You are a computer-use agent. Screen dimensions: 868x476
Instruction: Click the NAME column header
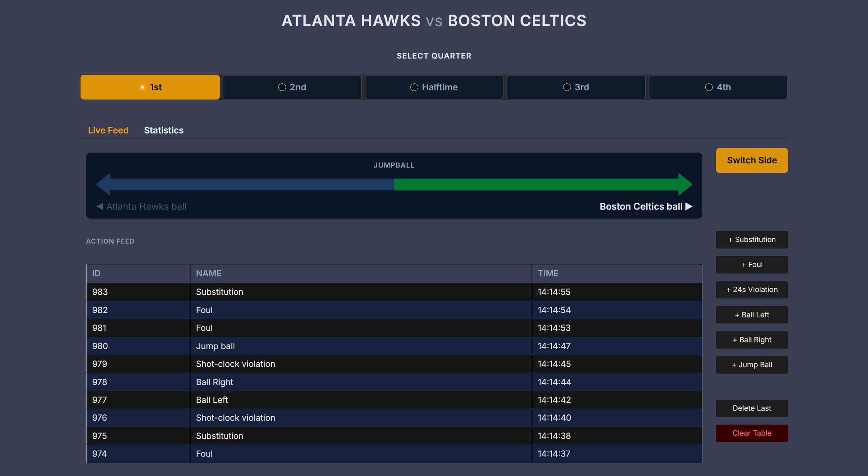pos(361,273)
